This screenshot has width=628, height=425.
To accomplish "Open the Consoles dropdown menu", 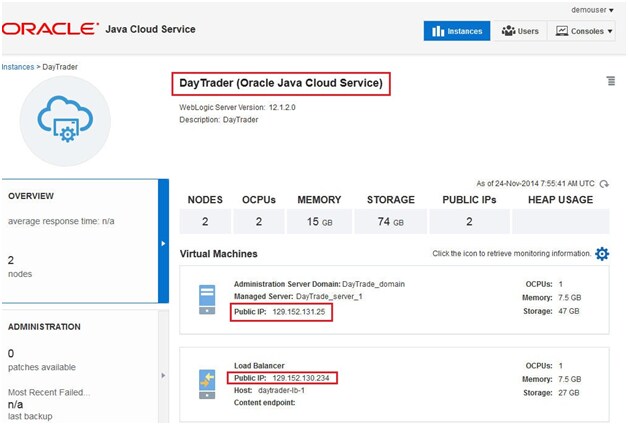I will coord(582,31).
